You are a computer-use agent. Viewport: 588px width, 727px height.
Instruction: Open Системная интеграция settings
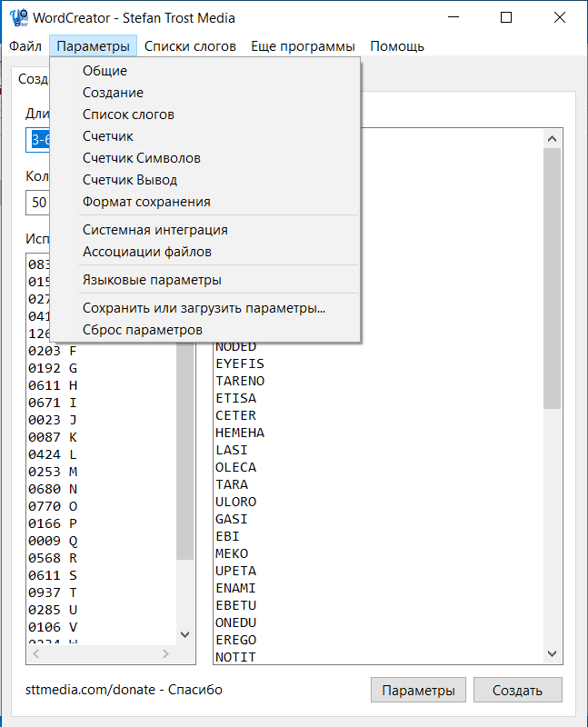(154, 230)
